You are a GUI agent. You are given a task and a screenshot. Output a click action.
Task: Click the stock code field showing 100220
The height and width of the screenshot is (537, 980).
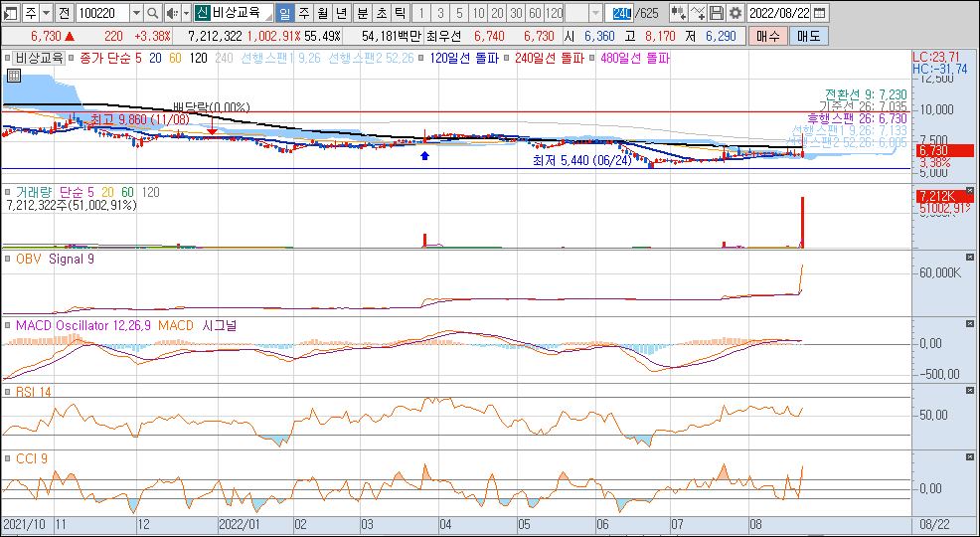pyautogui.click(x=102, y=13)
